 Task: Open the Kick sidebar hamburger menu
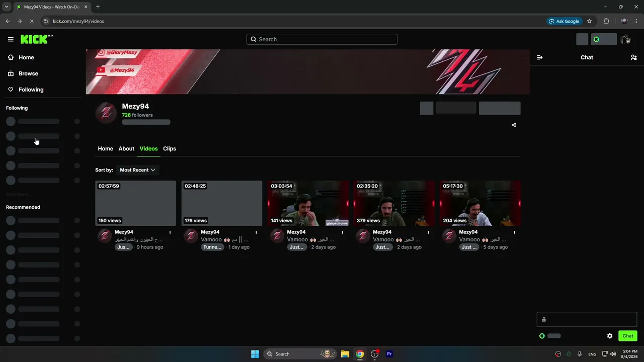pyautogui.click(x=11, y=39)
